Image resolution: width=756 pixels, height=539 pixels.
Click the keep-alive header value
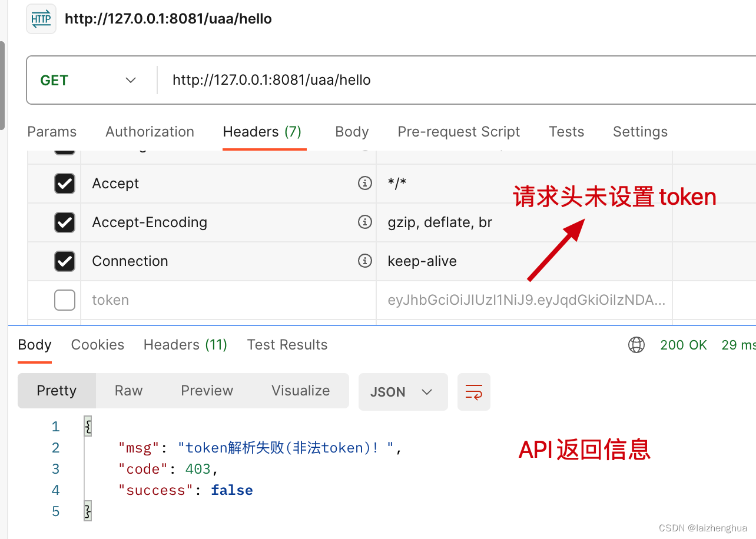[x=422, y=261]
